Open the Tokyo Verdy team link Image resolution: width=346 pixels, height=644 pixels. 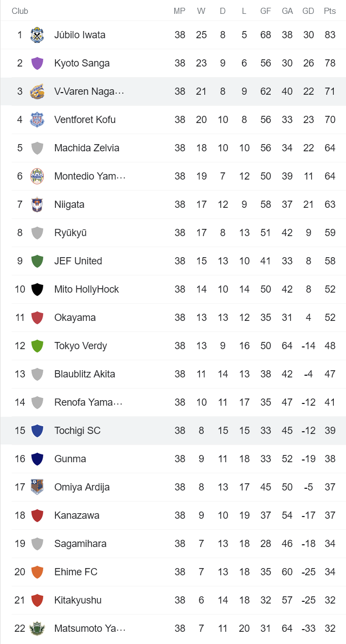80,346
